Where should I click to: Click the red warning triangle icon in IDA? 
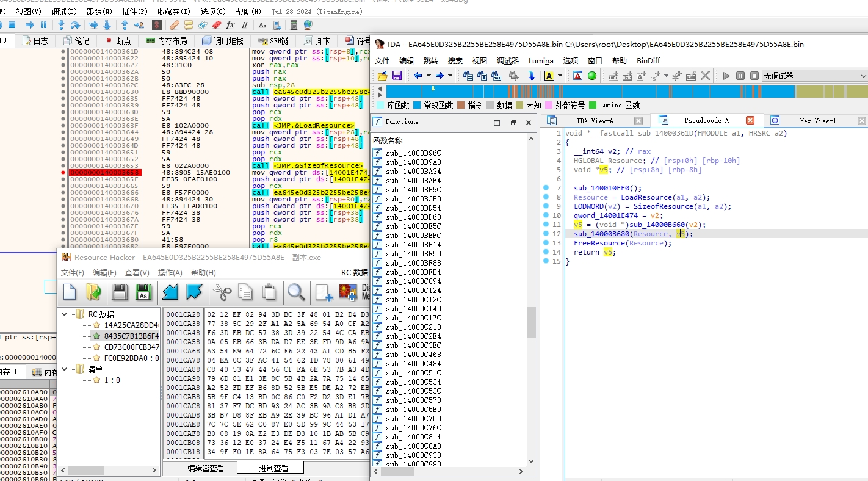[x=577, y=76]
